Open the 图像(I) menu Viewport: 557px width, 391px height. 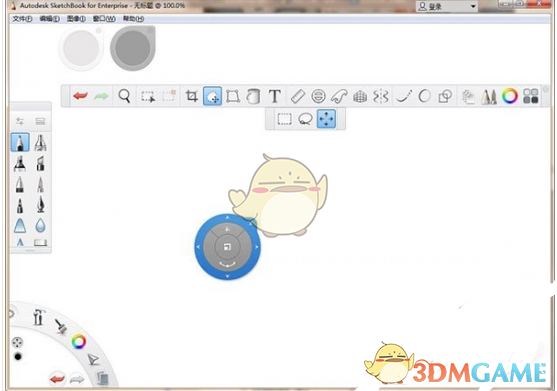[x=76, y=19]
